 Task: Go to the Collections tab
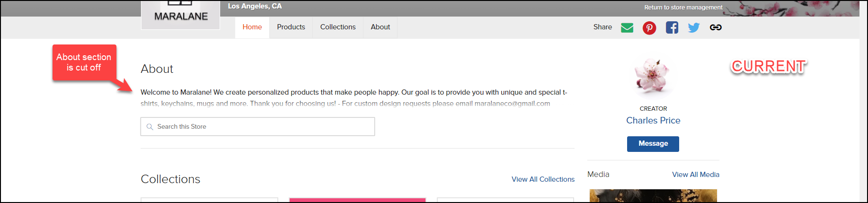[x=338, y=27]
